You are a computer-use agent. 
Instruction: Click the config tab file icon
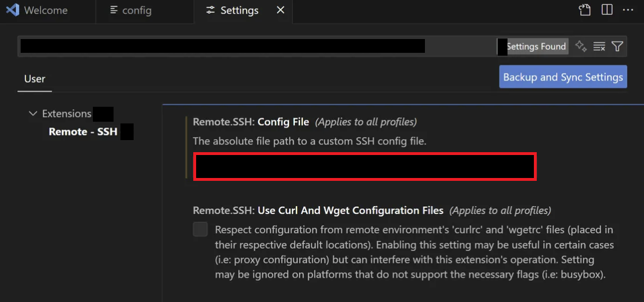pos(114,10)
